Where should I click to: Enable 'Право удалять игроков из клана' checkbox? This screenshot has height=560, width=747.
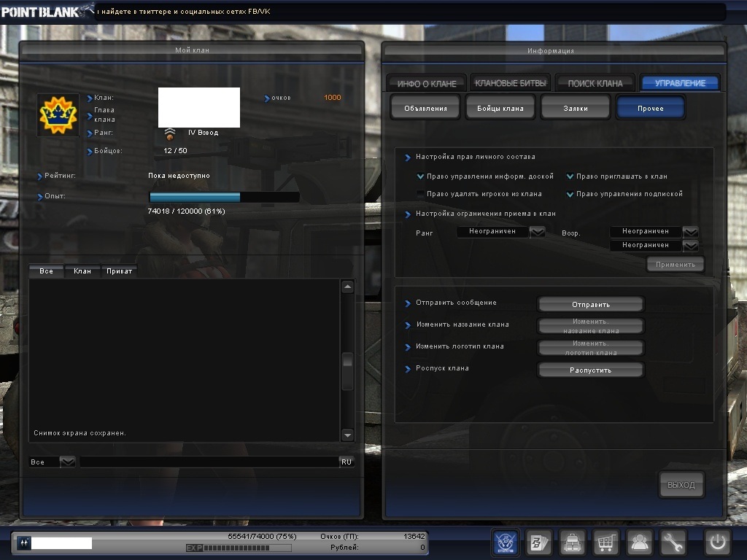click(420, 194)
